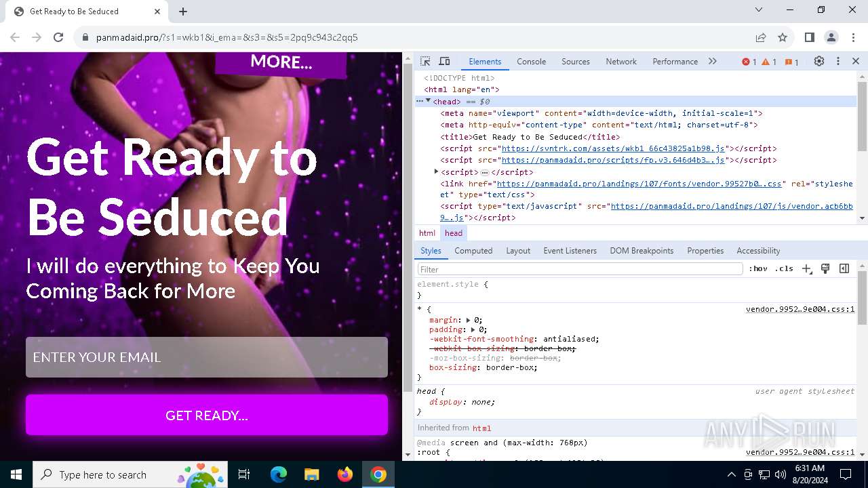The image size is (868, 488).
Task: Open the more DevTools tabs chevron
Action: (712, 61)
